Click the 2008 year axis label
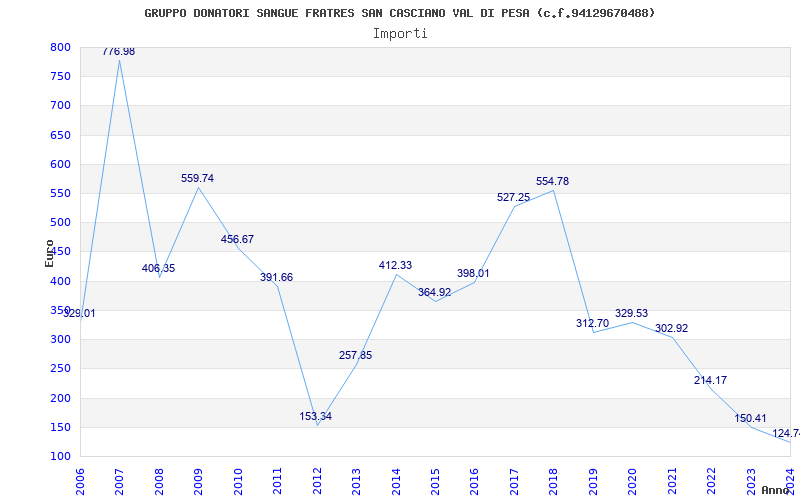The height and width of the screenshot is (500, 800). (159, 481)
